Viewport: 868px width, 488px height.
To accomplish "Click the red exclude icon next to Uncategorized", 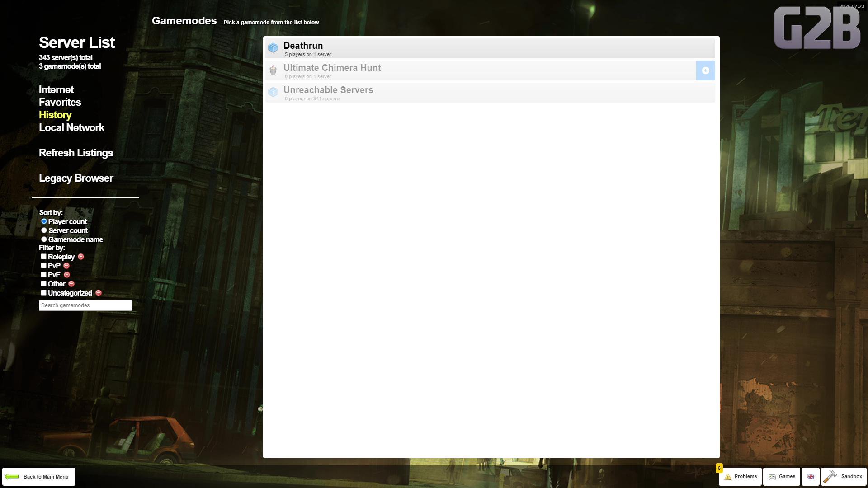I will 99,293.
